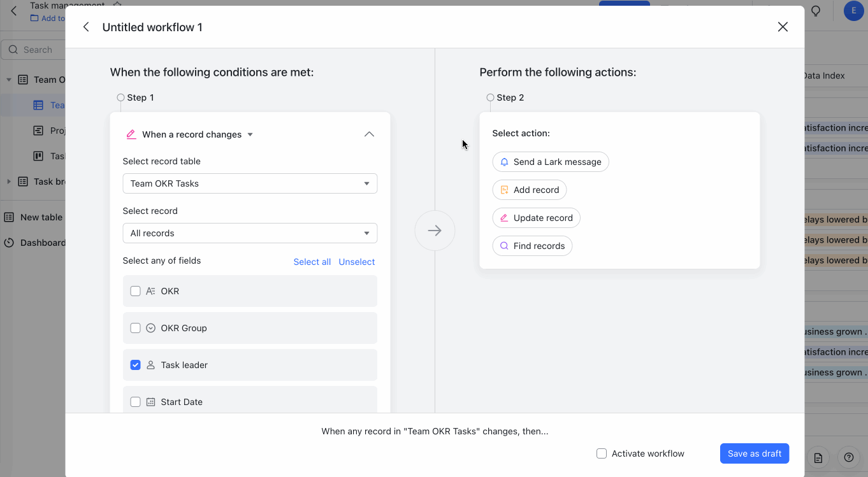Click the lightbulb icon at top right
This screenshot has width=868, height=477.
pyautogui.click(x=815, y=11)
